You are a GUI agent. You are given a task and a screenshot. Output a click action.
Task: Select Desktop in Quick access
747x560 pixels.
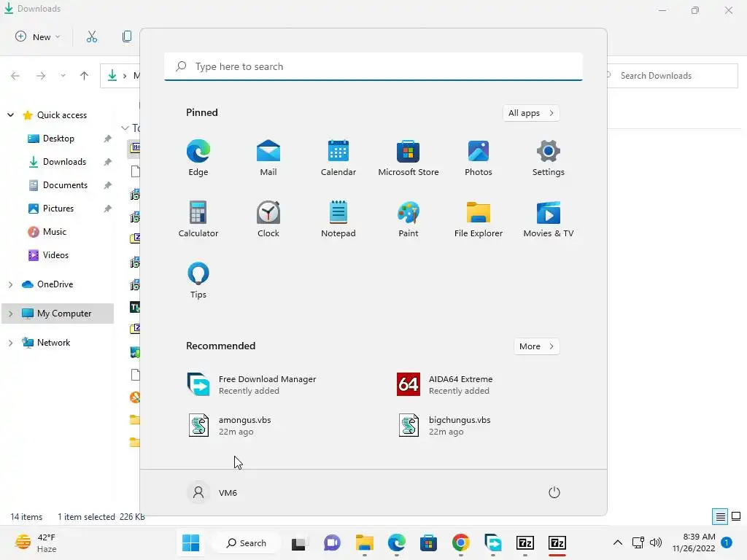pos(58,139)
